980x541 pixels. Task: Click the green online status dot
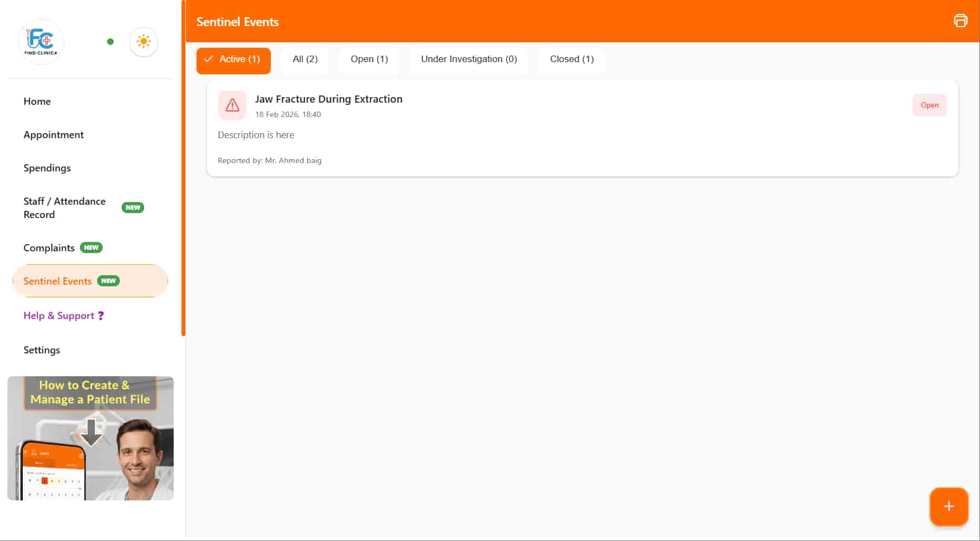click(110, 42)
